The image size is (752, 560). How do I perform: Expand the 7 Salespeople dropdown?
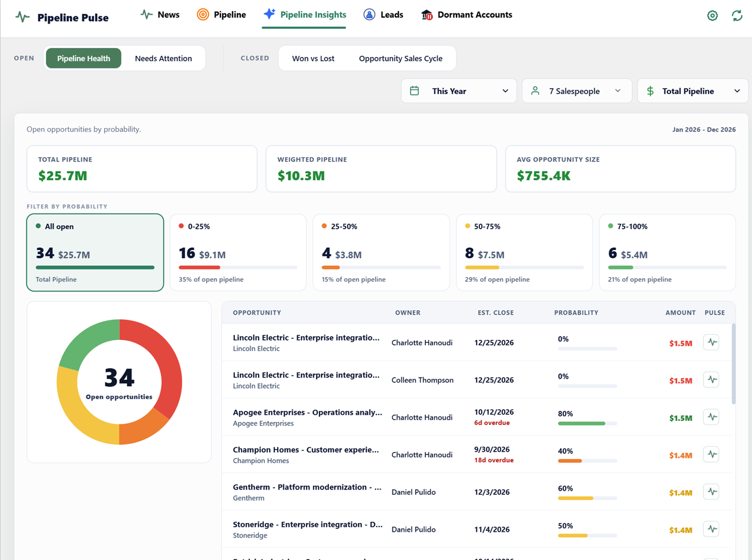[x=577, y=91]
